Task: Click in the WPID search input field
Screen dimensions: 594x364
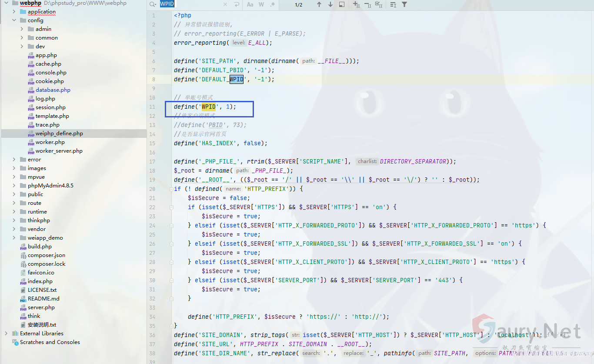Action: click(x=191, y=4)
